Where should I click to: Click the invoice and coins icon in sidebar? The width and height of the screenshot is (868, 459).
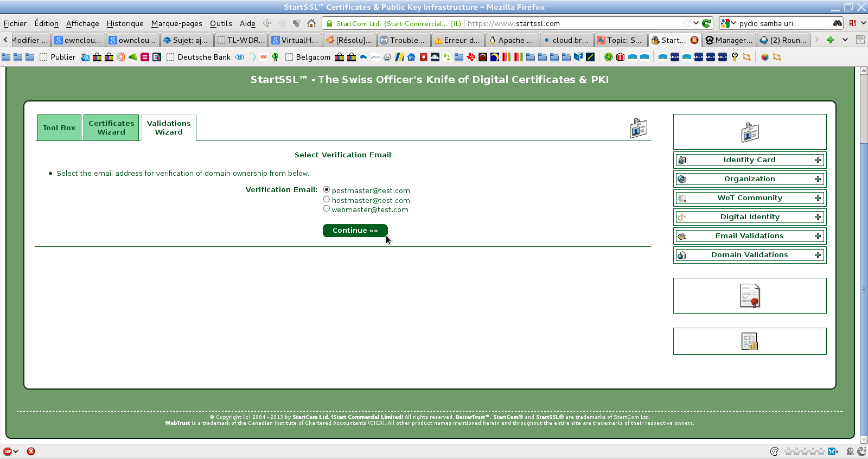750,341
